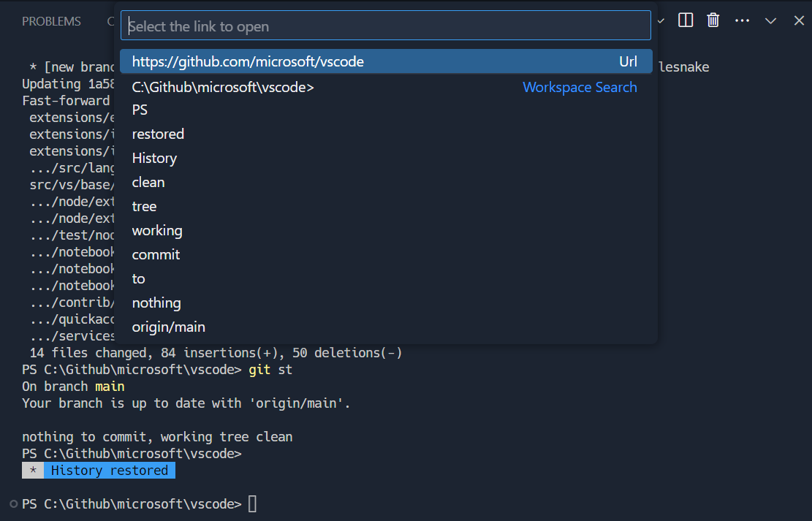Select 'restored' from the suggestion list
812x521 pixels.
[158, 134]
